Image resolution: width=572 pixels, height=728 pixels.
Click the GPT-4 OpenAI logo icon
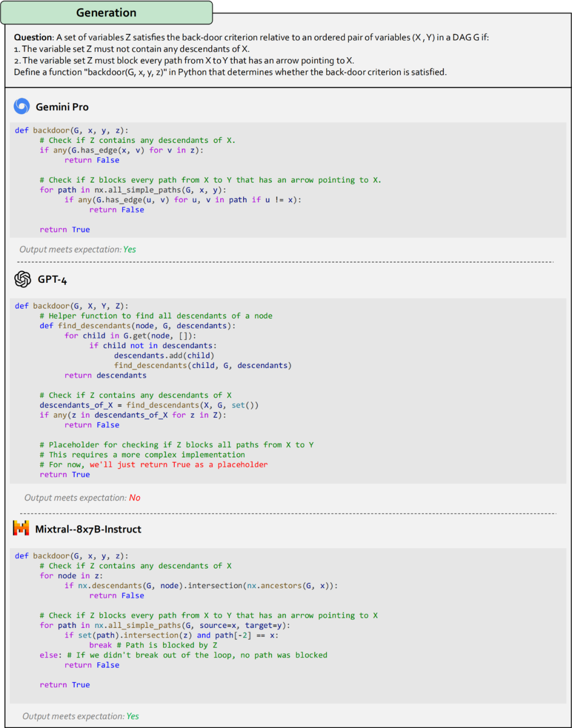[x=23, y=279]
